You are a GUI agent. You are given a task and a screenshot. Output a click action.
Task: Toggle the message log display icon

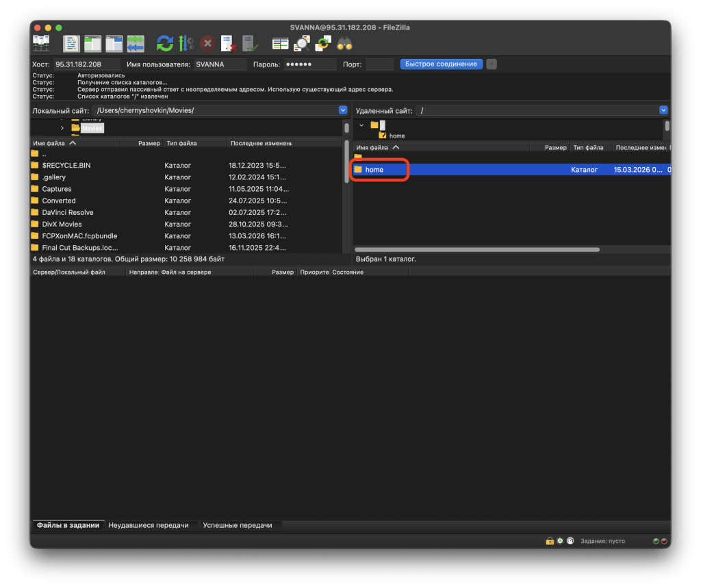click(x=71, y=44)
